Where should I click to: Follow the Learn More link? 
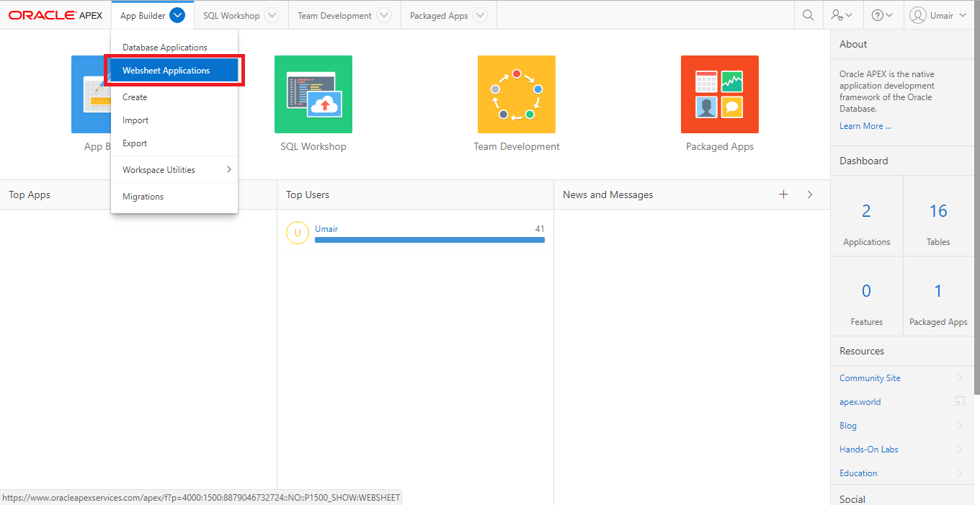click(865, 126)
